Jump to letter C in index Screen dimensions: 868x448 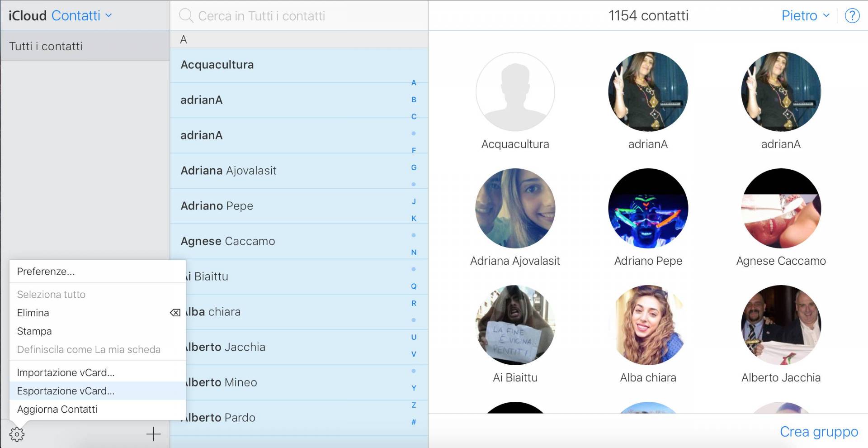[x=414, y=117]
